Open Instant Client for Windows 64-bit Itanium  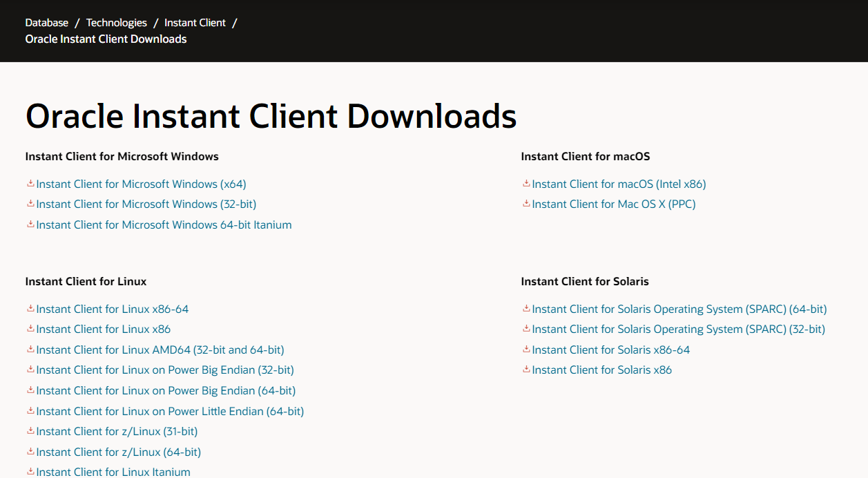pos(164,224)
